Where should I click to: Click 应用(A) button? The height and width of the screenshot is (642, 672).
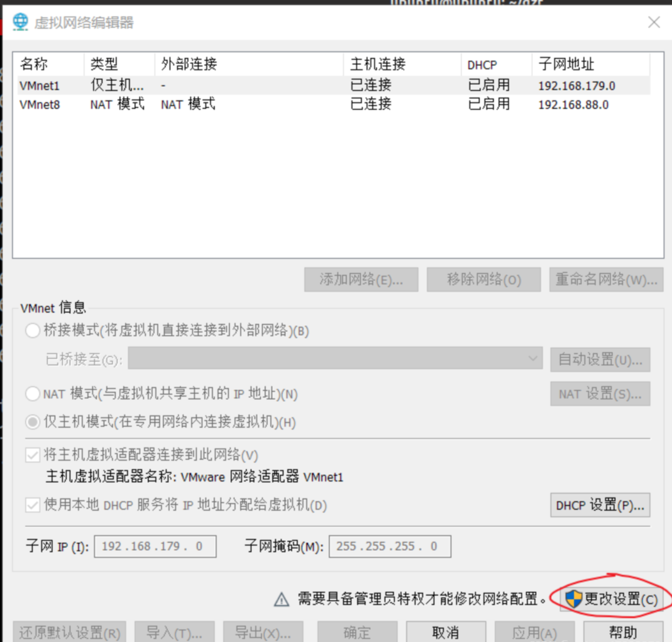point(534,632)
